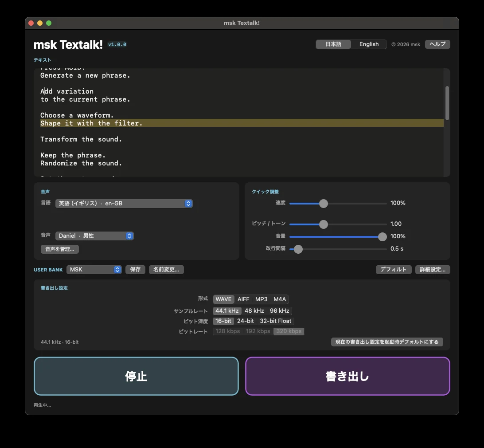Select 192 kbps bitrate
This screenshot has height=448, width=484.
pos(258,331)
